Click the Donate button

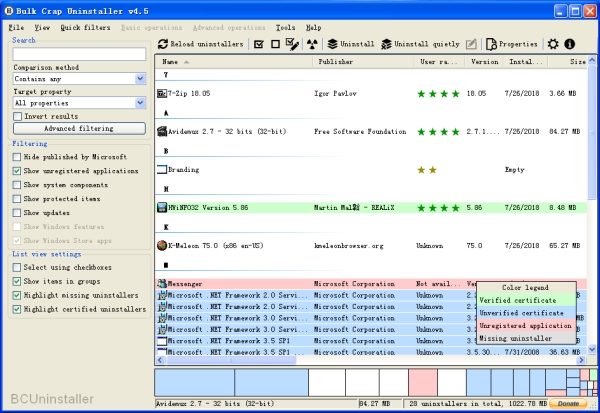click(568, 403)
